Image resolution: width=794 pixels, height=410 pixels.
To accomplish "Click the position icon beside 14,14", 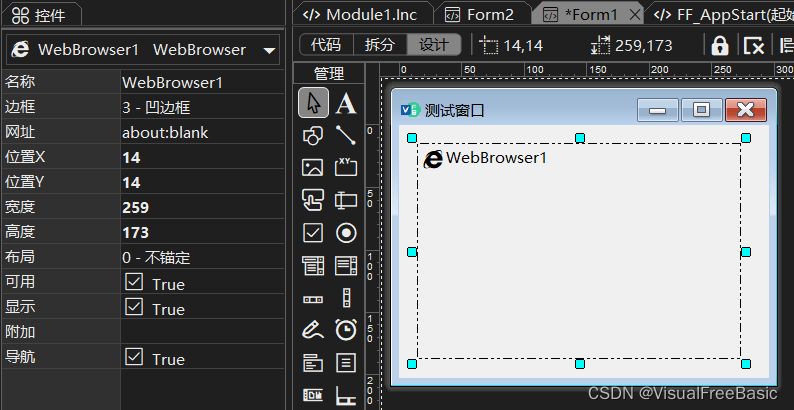I will coord(489,46).
